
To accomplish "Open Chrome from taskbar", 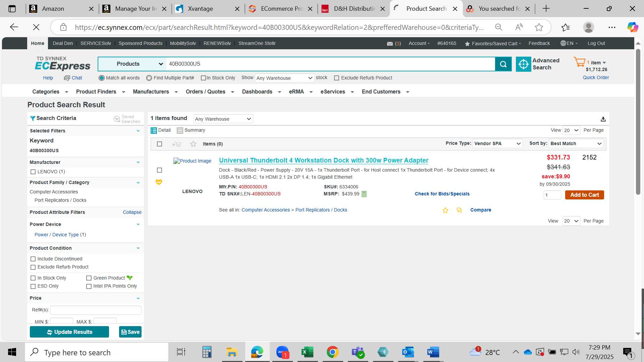I will (x=332, y=352).
